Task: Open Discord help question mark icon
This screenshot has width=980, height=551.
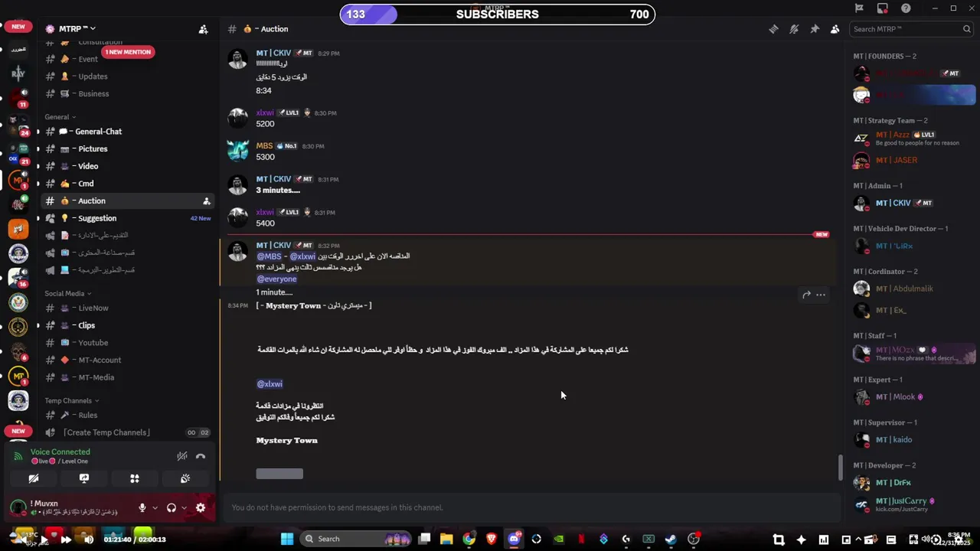Action: [906, 8]
